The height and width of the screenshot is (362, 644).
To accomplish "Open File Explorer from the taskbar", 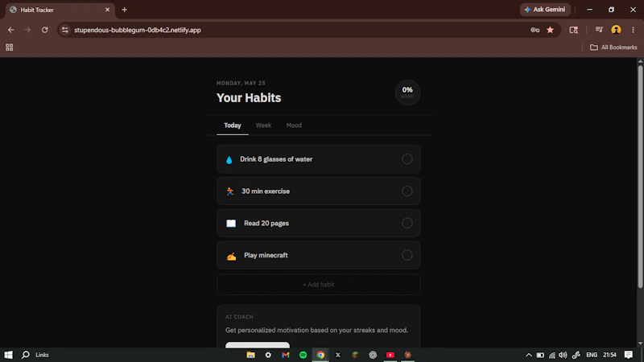I will (x=250, y=355).
